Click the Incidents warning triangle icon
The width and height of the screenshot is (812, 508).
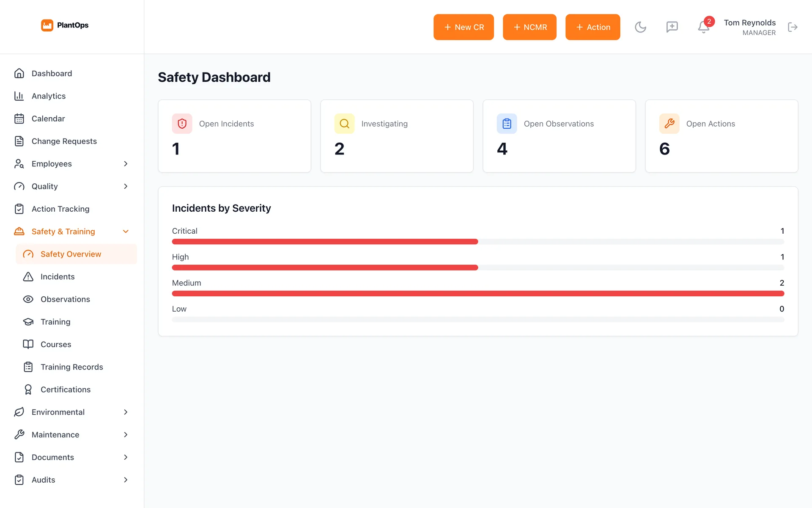pyautogui.click(x=28, y=277)
